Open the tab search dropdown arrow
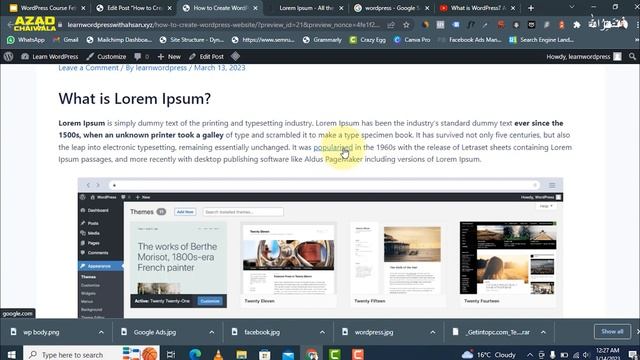Image resolution: width=640 pixels, height=360 pixels. pyautogui.click(x=572, y=7)
